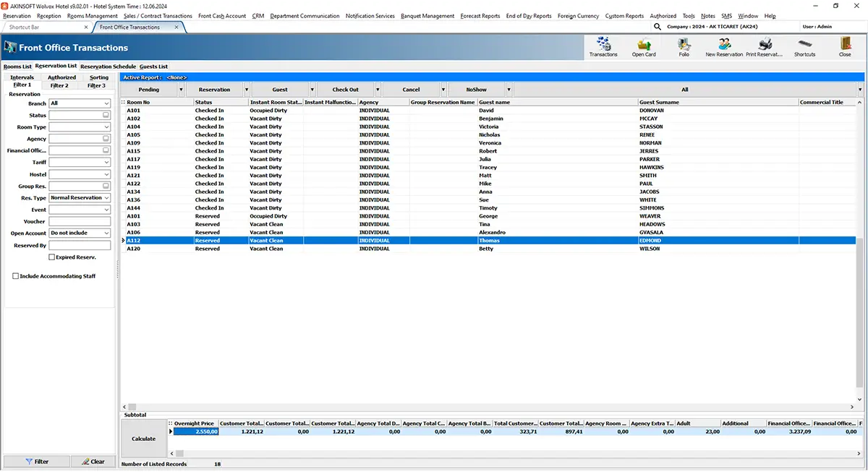Image resolution: width=868 pixels, height=472 pixels.
Task: Click the Close door icon
Action: click(845, 47)
